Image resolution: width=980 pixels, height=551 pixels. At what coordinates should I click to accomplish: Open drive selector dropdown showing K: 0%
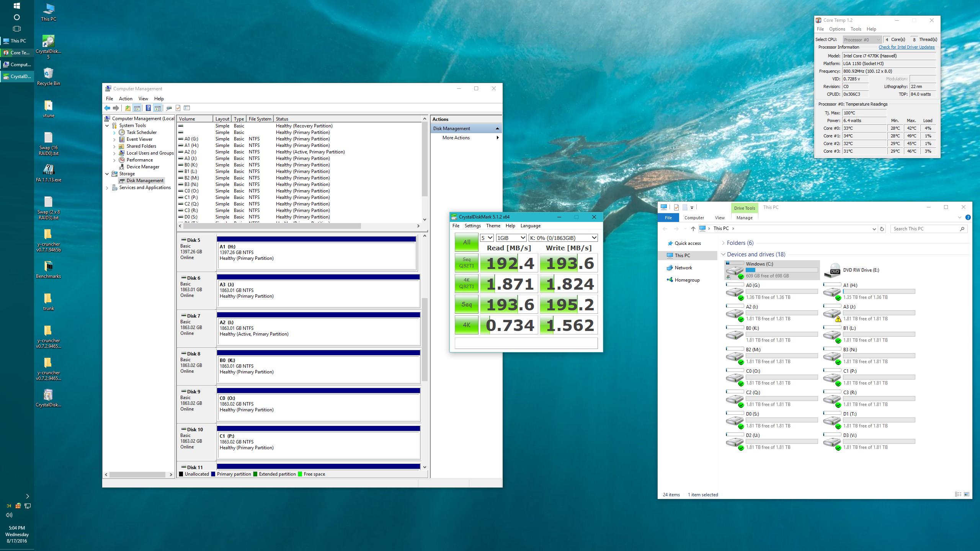(x=563, y=238)
